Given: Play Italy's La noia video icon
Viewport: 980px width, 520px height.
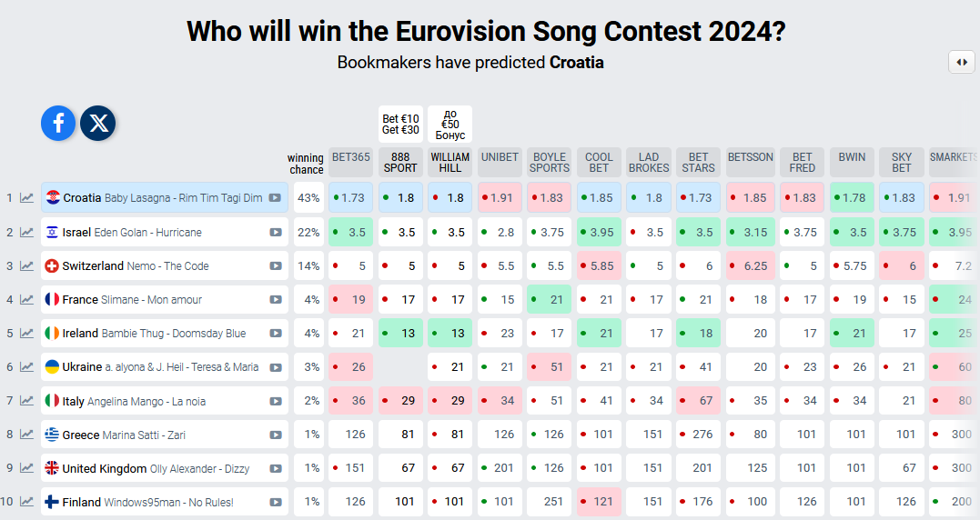Looking at the screenshot, I should (x=275, y=400).
